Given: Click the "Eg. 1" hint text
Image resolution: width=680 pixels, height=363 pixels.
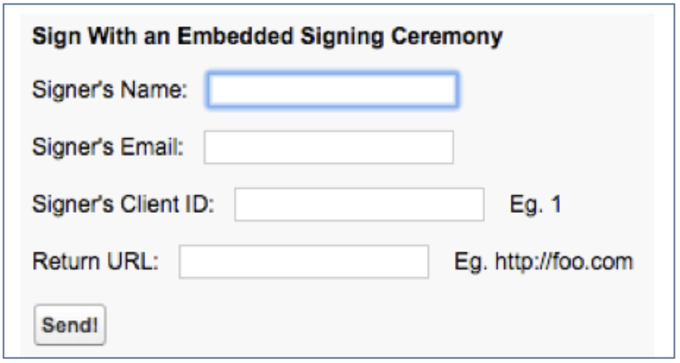Looking at the screenshot, I should (x=536, y=204).
